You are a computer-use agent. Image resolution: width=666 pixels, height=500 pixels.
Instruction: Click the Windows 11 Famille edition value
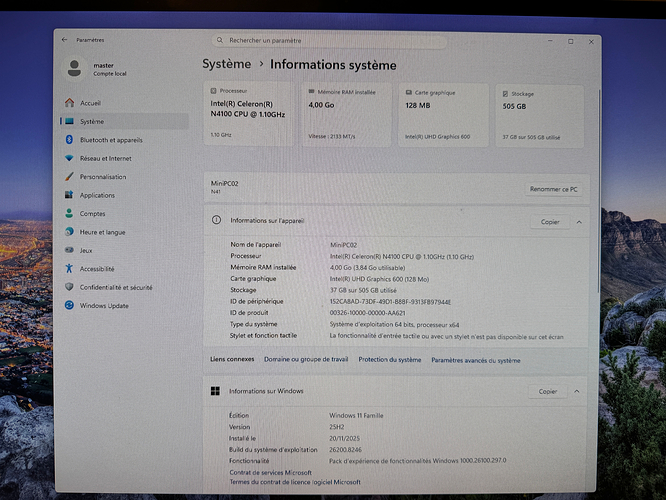coord(356,415)
